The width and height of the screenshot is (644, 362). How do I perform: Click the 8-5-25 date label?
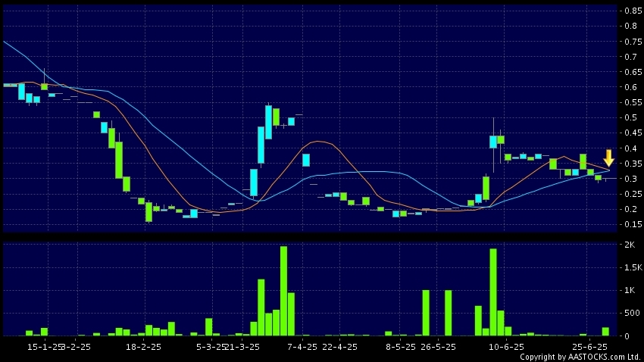(401, 347)
